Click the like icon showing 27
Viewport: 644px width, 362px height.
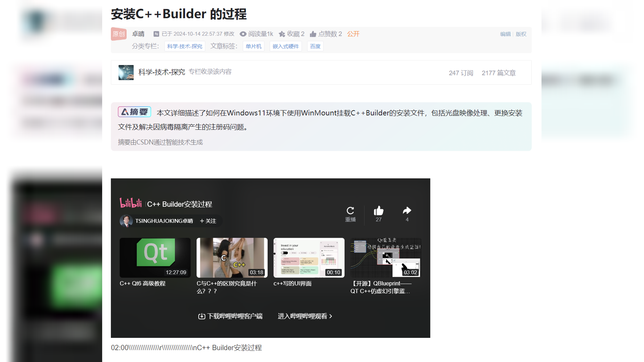(x=378, y=211)
